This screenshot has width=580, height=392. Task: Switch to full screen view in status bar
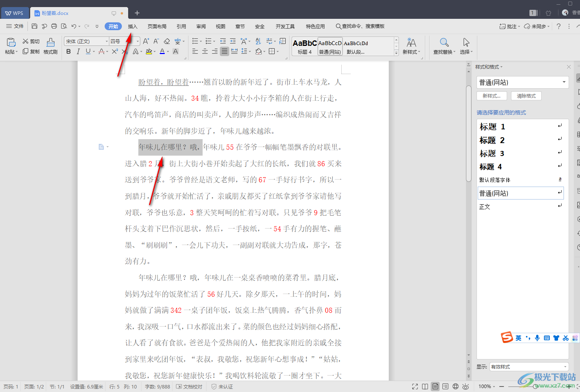coord(415,387)
